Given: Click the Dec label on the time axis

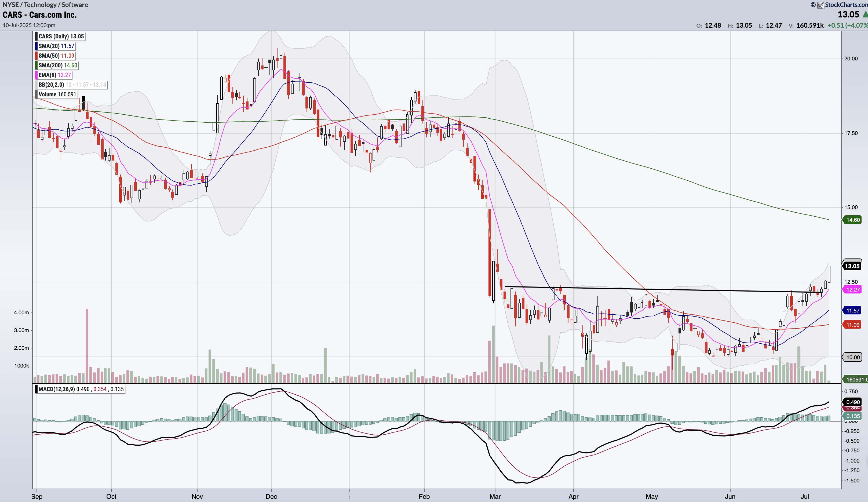Looking at the screenshot, I should 271,496.
